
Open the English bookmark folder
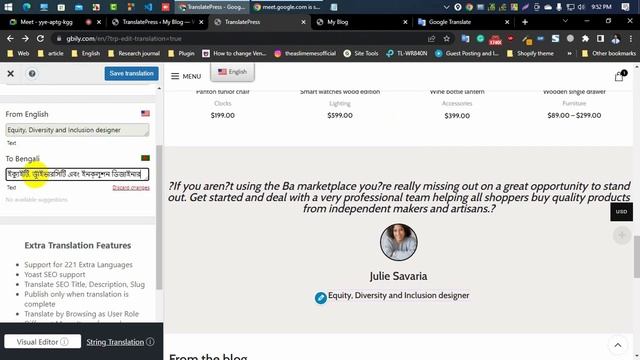pos(86,53)
